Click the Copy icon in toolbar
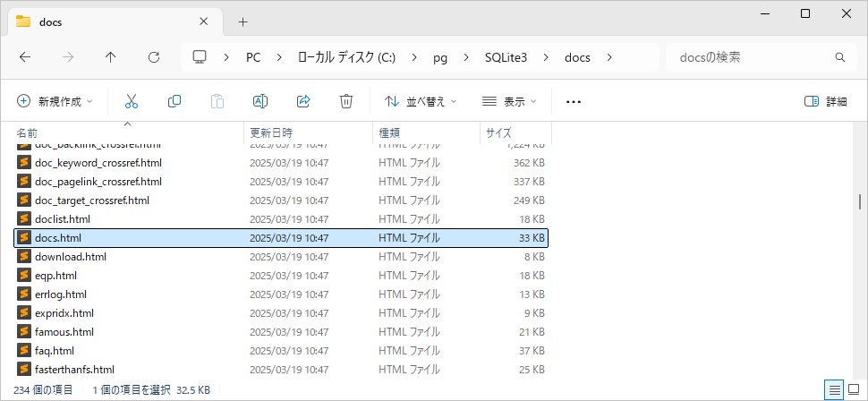Image resolution: width=868 pixels, height=401 pixels. (x=174, y=101)
